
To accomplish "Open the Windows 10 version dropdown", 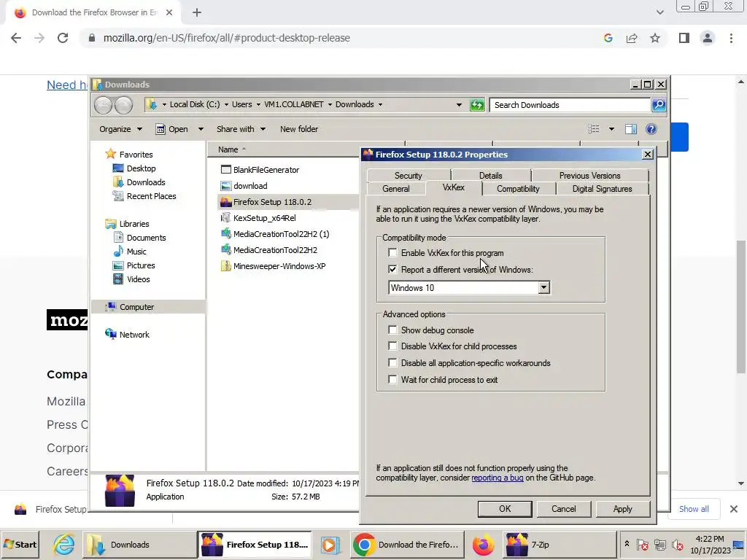I will [x=543, y=287].
